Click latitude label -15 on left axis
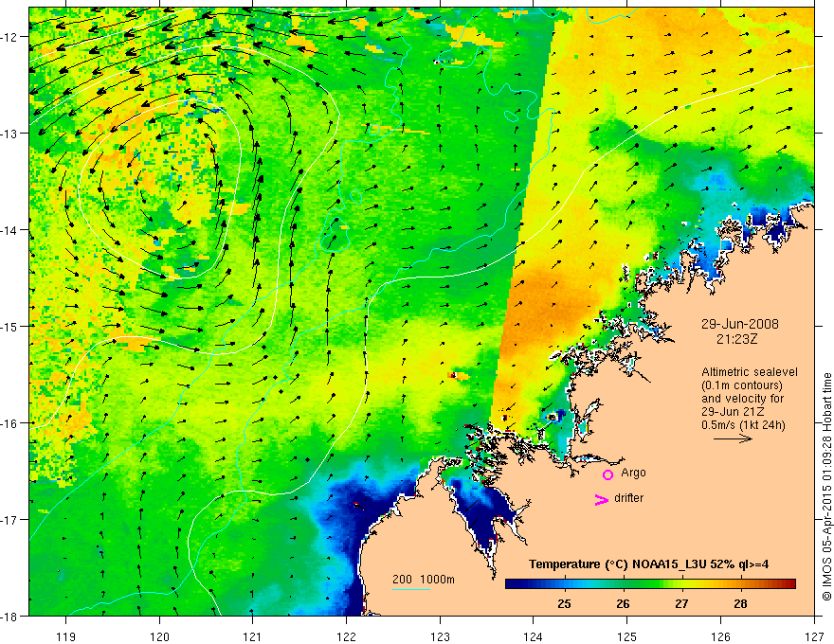The height and width of the screenshot is (644, 834). coord(9,326)
